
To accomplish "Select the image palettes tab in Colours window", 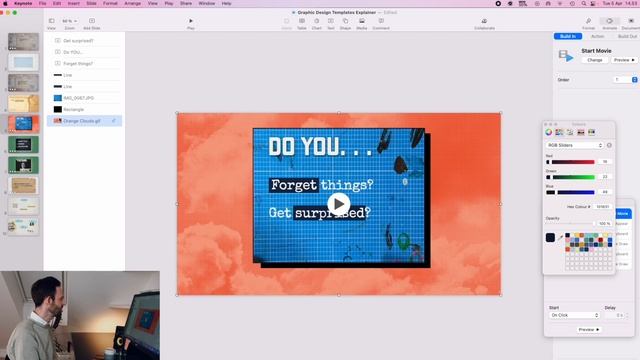I will click(x=580, y=132).
